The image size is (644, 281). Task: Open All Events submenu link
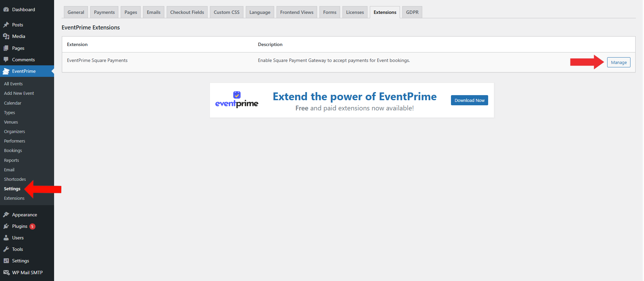13,84
